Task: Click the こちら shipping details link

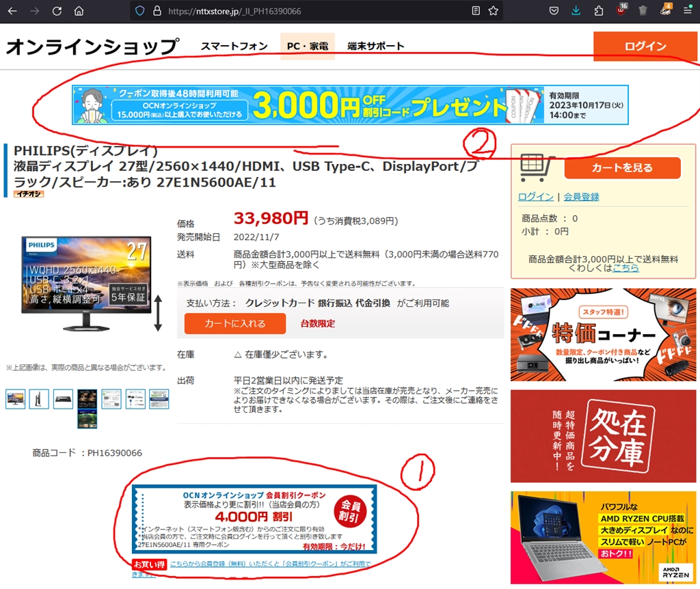Action: (625, 268)
